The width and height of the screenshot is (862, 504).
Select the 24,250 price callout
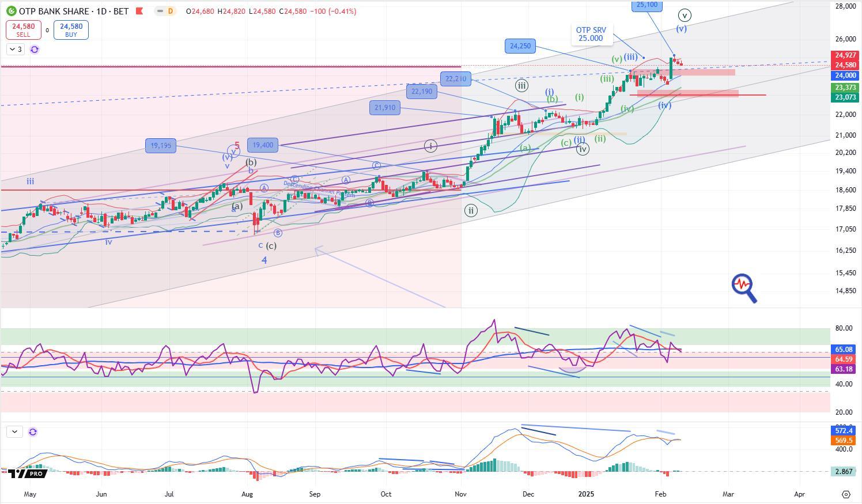pos(520,46)
